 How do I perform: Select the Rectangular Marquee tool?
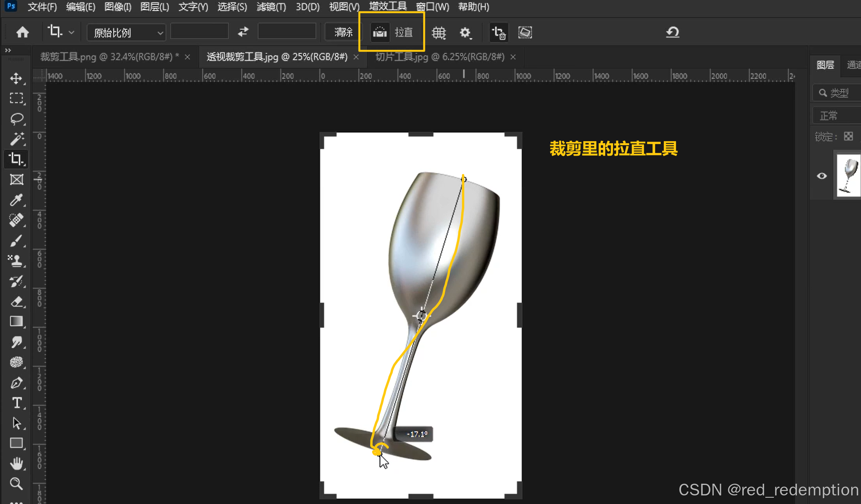click(16, 98)
